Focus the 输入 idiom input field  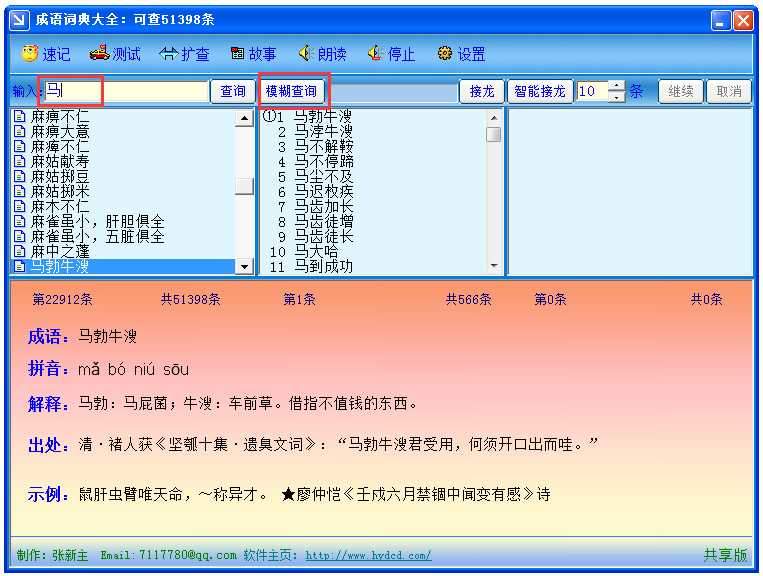(126, 91)
